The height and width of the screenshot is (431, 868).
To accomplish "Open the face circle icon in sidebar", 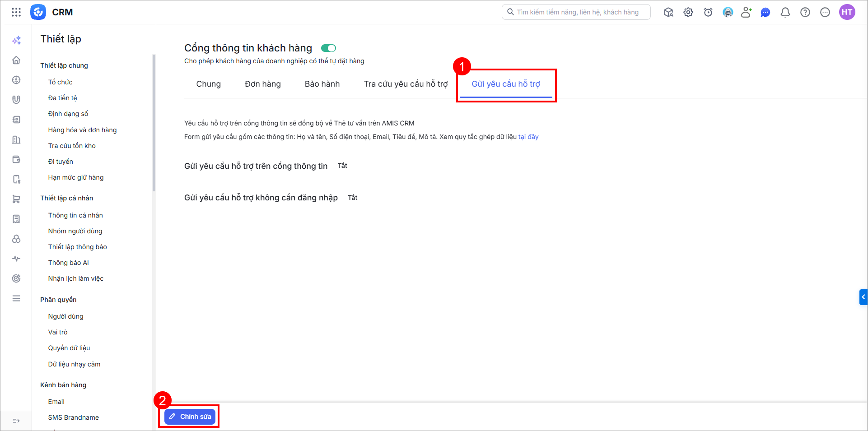I will tap(16, 80).
